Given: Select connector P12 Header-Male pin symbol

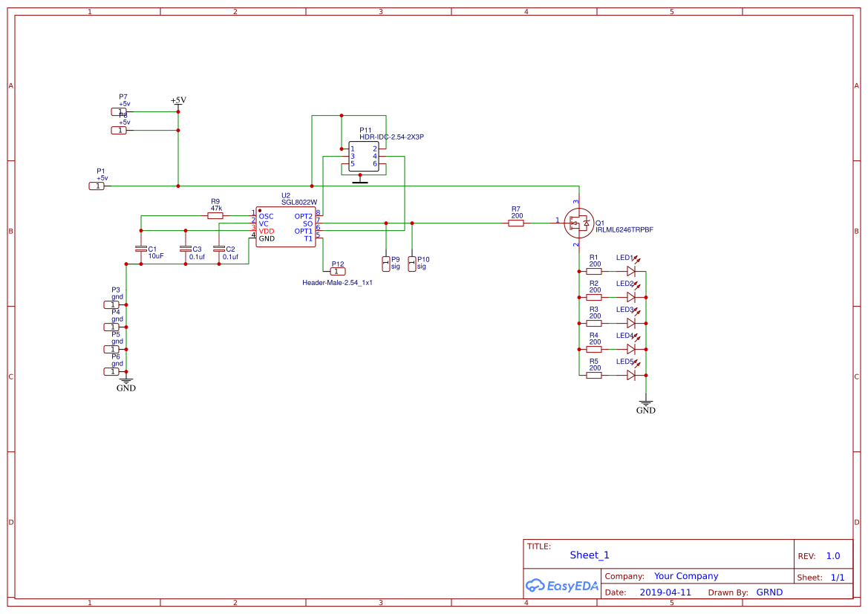Looking at the screenshot, I should click(336, 271).
